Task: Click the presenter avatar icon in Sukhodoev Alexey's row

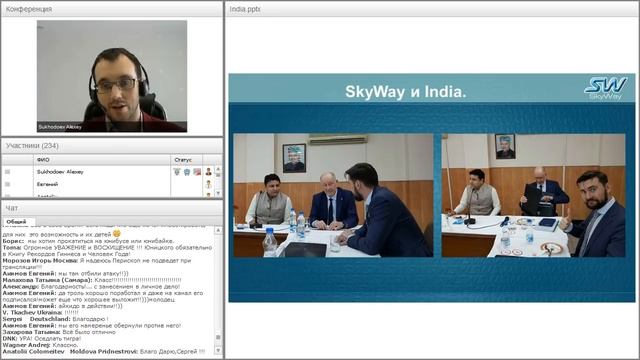Action: click(x=209, y=172)
